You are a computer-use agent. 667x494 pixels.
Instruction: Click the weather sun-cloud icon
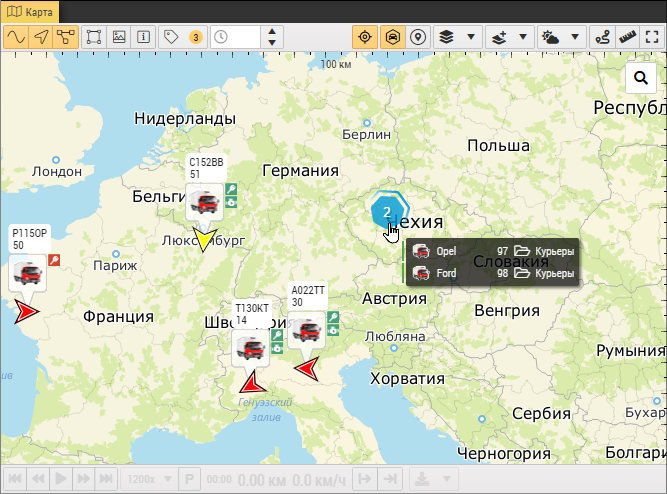550,37
